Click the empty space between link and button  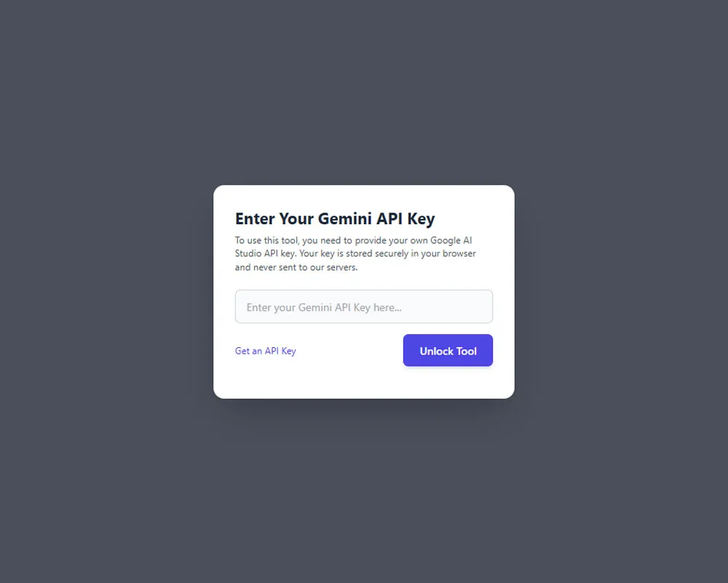349,351
